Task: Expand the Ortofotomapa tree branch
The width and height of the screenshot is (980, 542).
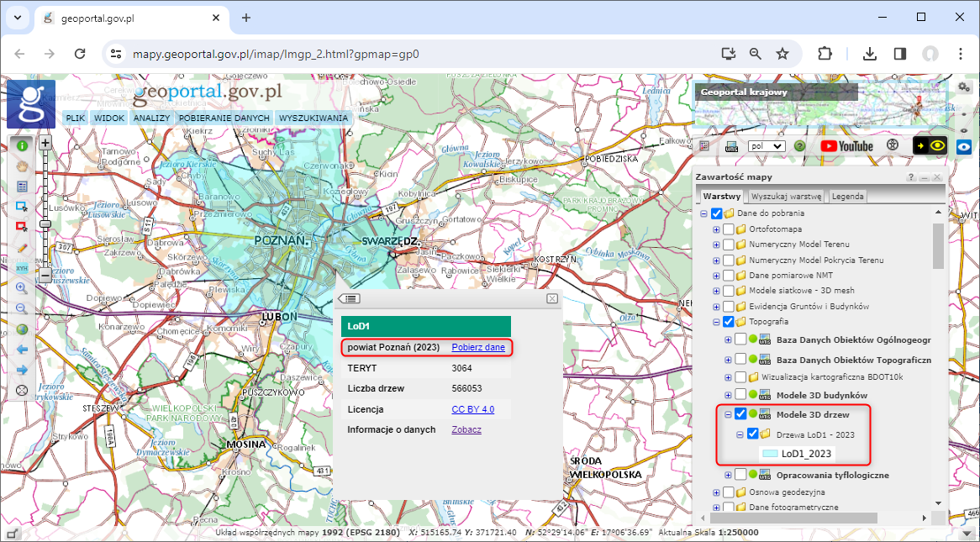Action: tap(717, 229)
